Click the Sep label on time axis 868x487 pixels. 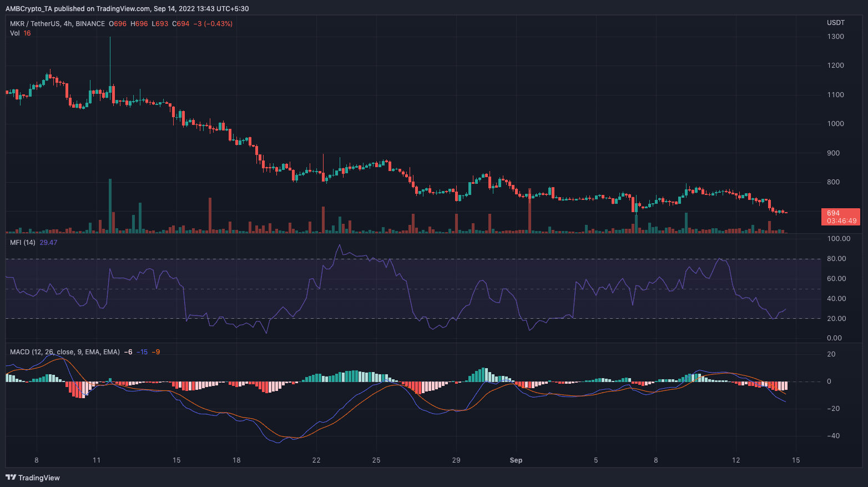pyautogui.click(x=516, y=460)
